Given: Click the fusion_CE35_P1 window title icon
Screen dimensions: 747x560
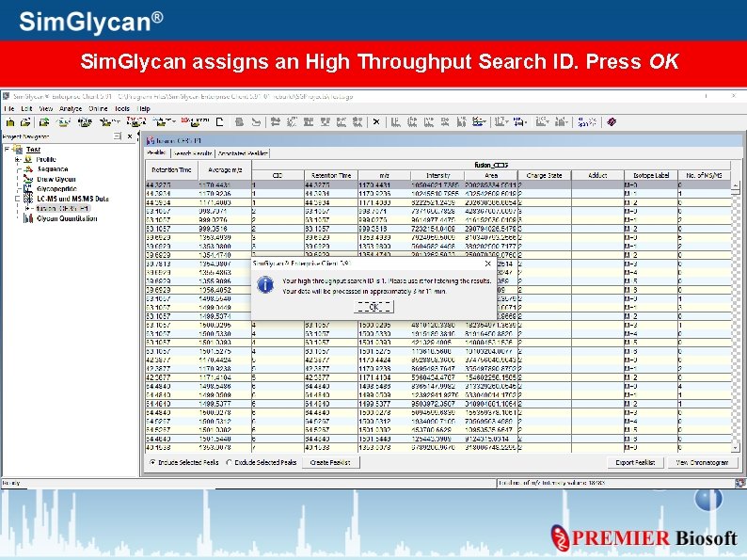Looking at the screenshot, I should point(151,140).
